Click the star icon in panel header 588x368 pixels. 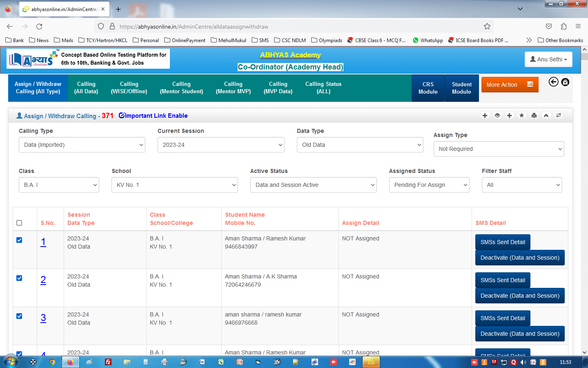521,116
